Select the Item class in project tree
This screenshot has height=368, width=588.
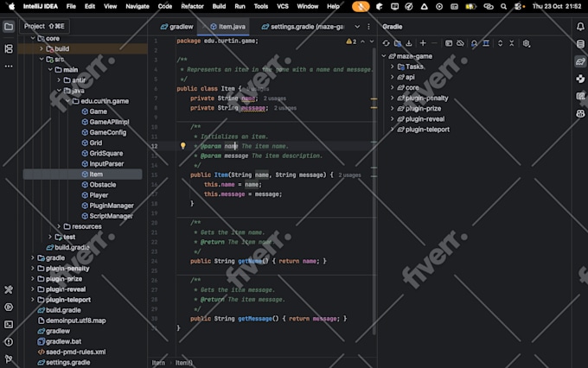pyautogui.click(x=82, y=174)
